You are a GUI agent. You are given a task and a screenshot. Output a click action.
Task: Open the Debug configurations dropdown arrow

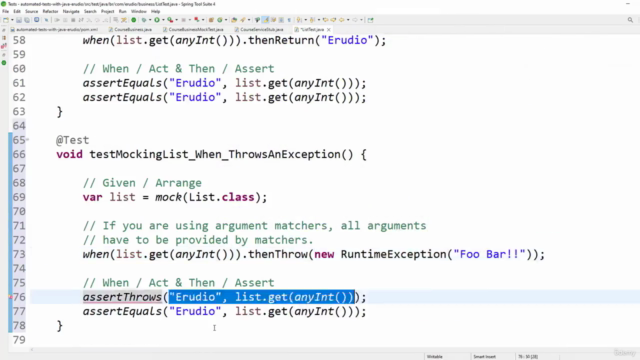point(150,20)
